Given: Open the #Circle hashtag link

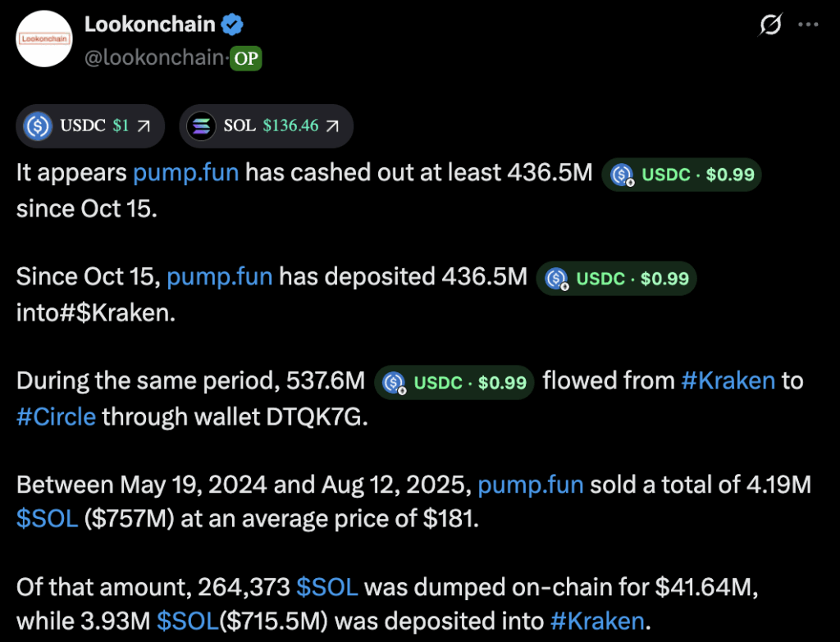Looking at the screenshot, I should (56, 416).
